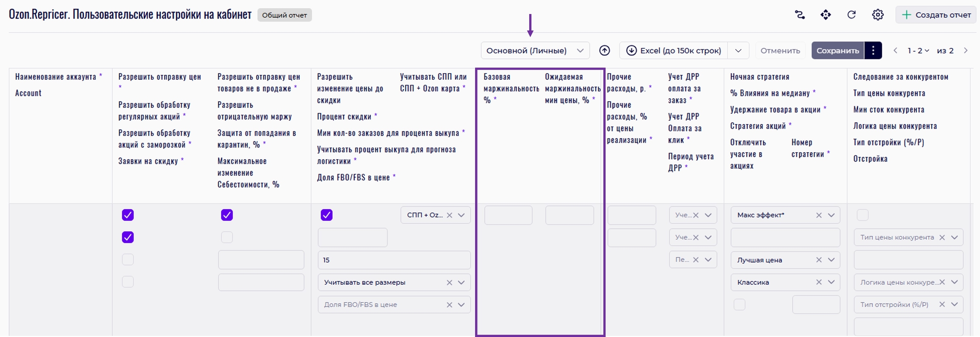The width and height of the screenshot is (980, 337).
Task: Clear the Макс эффект selection with X
Action: (x=819, y=215)
